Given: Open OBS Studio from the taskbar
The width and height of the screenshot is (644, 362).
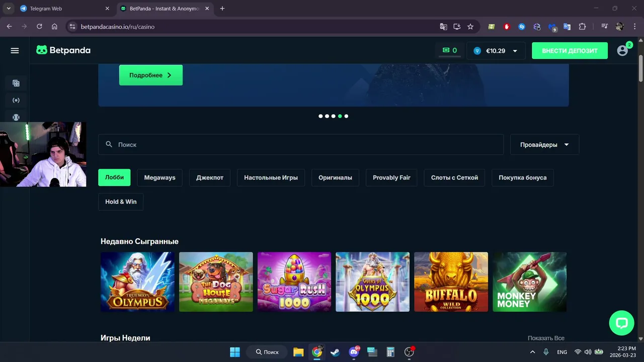Looking at the screenshot, I should point(409,352).
